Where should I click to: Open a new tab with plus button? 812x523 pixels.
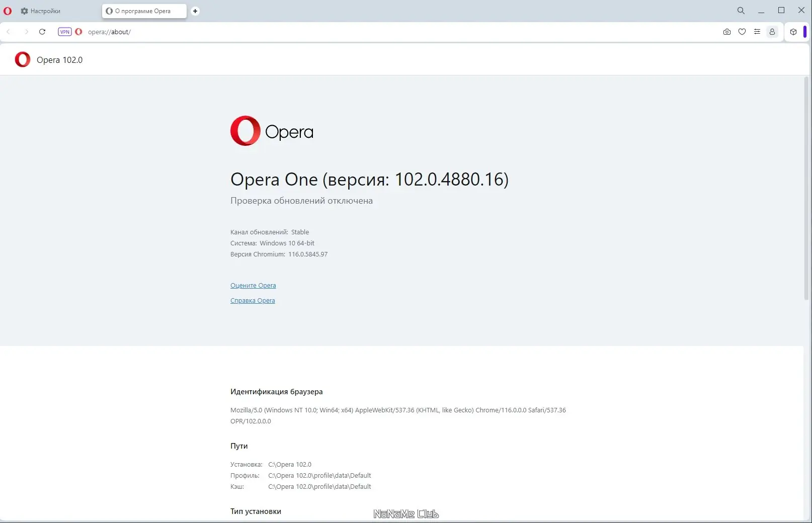coord(195,11)
